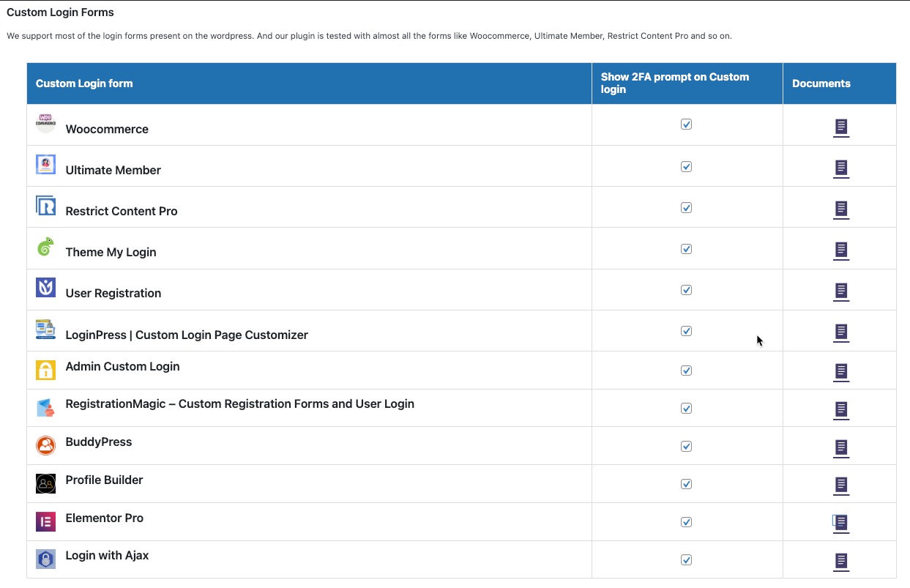Image resolution: width=910 pixels, height=588 pixels.
Task: Open the Woocommerce documentation icon
Action: click(x=841, y=127)
